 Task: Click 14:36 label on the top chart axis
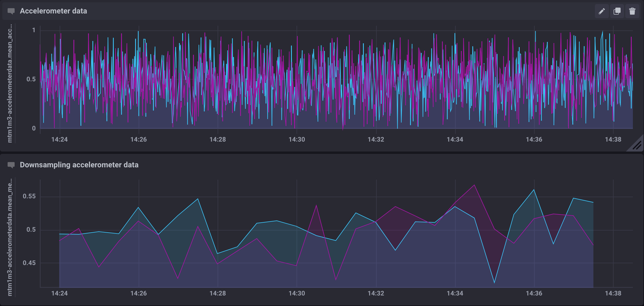(x=534, y=140)
